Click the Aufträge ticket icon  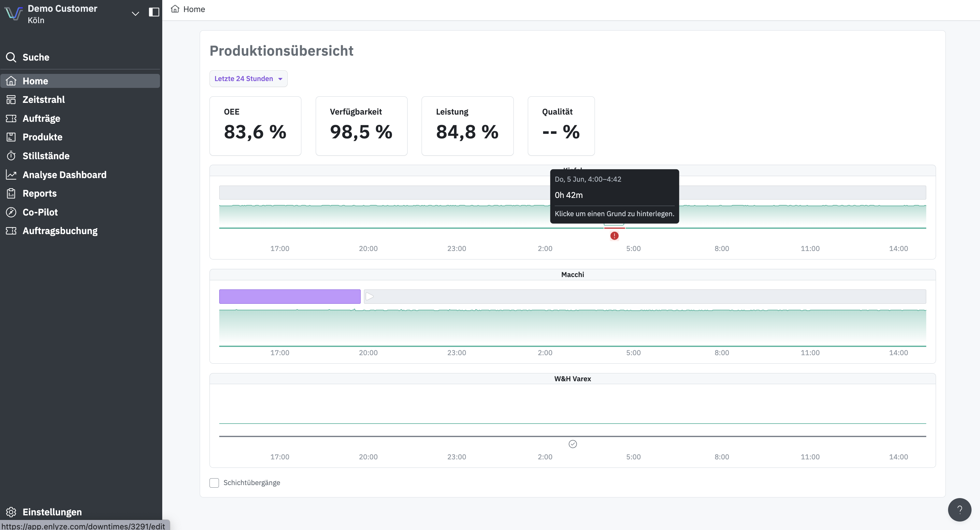(x=11, y=118)
